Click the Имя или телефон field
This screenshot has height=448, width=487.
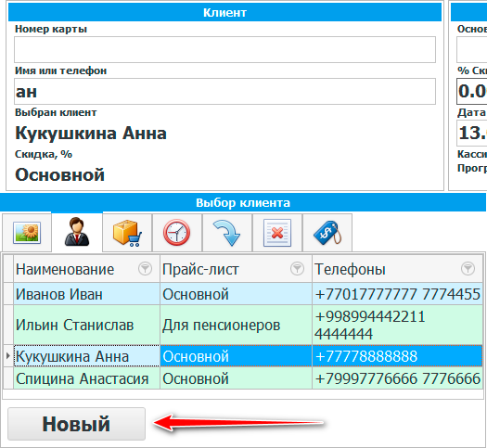(x=224, y=91)
